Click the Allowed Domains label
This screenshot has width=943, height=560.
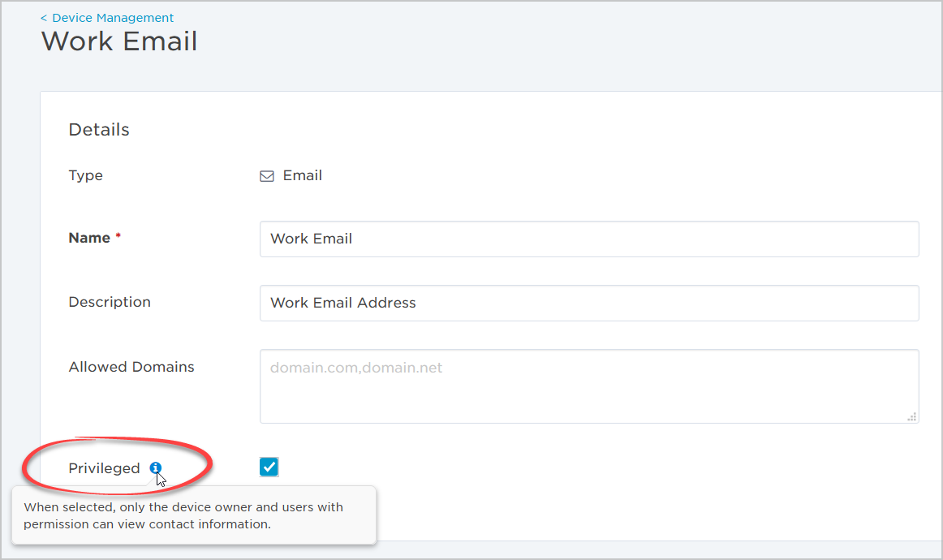[131, 367]
